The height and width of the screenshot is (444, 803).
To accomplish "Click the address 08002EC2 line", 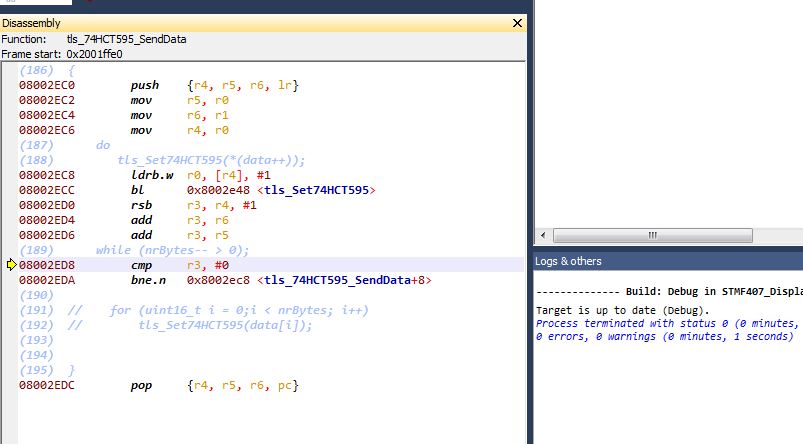I will [x=123, y=100].
